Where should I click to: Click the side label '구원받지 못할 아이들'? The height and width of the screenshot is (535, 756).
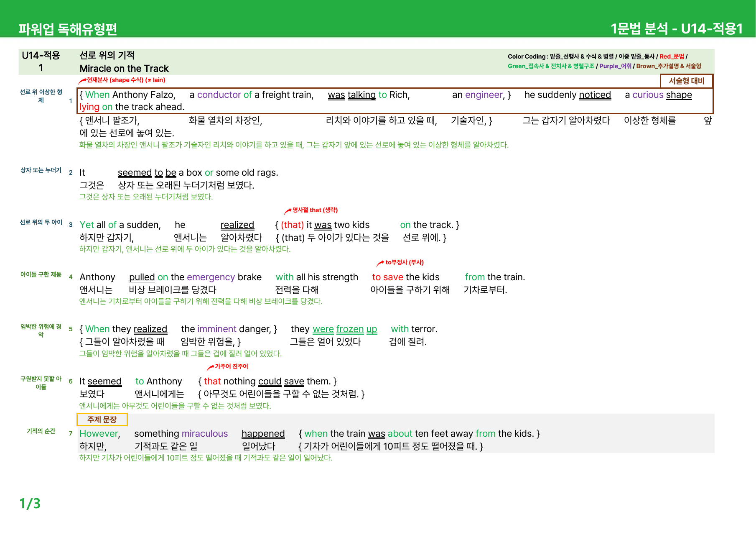pyautogui.click(x=41, y=383)
